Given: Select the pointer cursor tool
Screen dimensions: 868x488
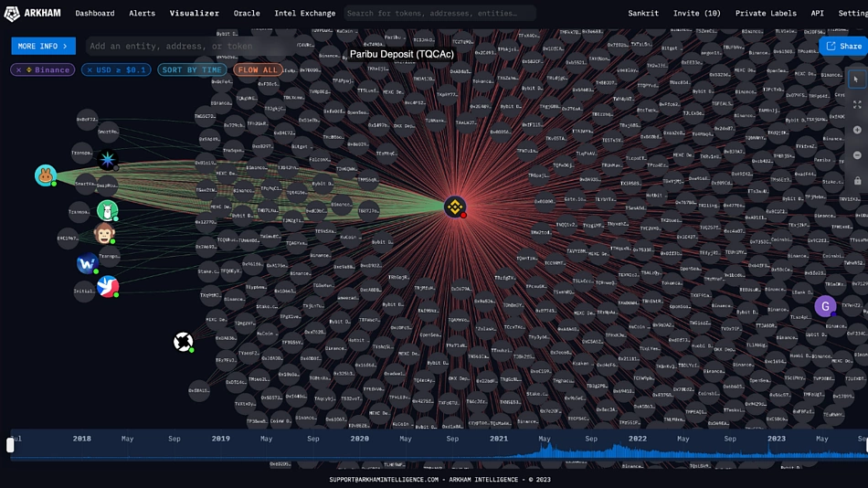Looking at the screenshot, I should tap(856, 80).
